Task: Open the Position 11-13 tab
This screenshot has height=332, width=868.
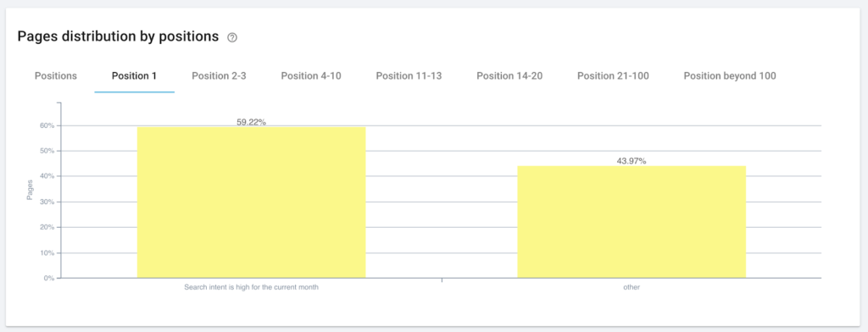Action: pyautogui.click(x=409, y=76)
